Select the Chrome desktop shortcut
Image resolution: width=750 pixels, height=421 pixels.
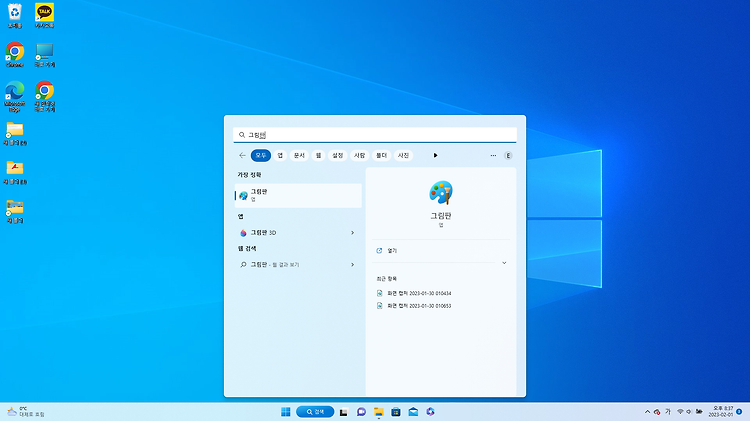15,54
